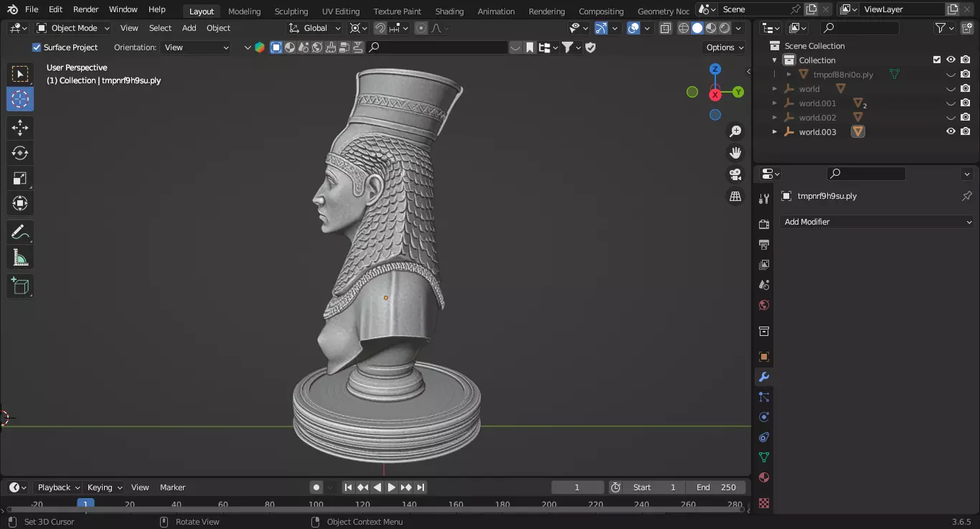This screenshot has width=980, height=529.
Task: Click frame marker 1 on timeline
Action: 86,505
